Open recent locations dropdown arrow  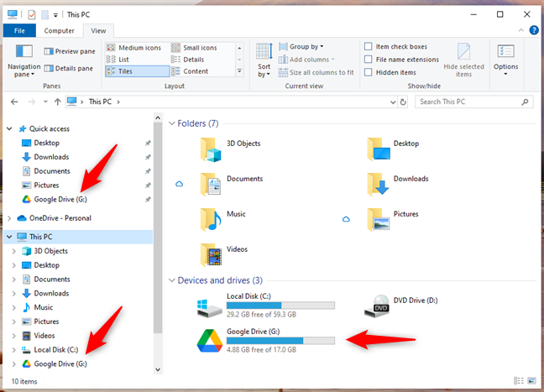[45, 102]
